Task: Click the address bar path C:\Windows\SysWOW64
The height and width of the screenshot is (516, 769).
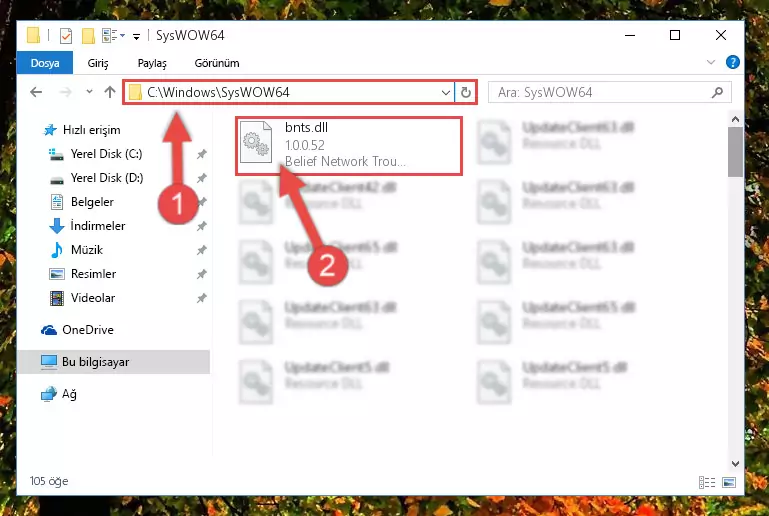Action: pos(218,92)
